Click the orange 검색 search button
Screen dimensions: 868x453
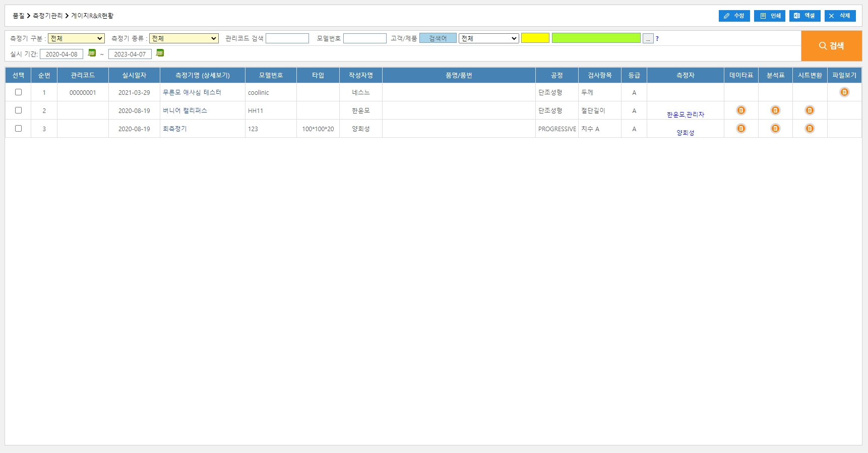[x=831, y=46]
